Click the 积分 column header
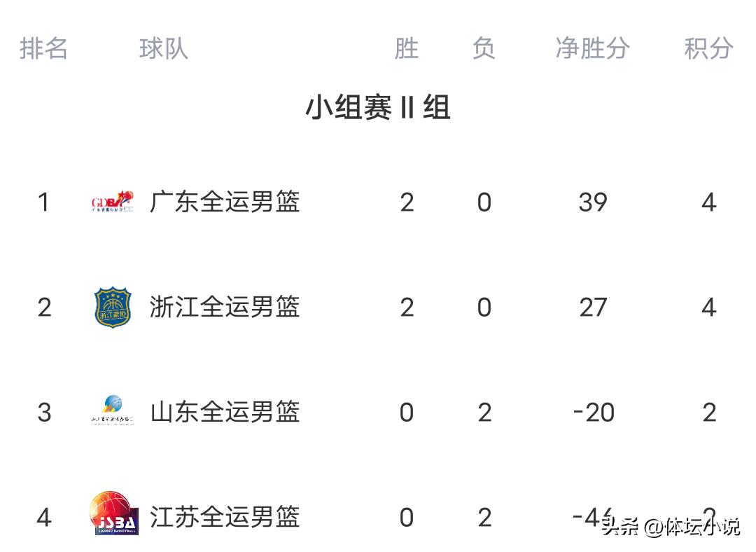 click(x=708, y=49)
